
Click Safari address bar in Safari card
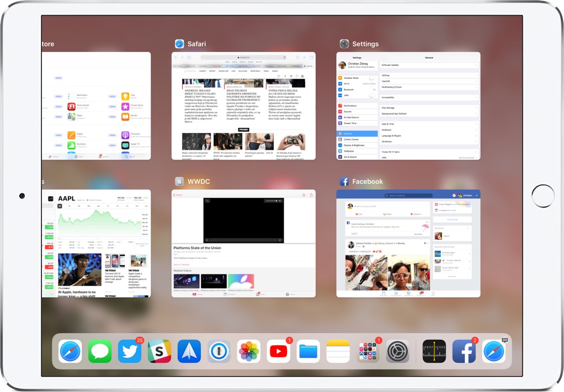point(243,57)
